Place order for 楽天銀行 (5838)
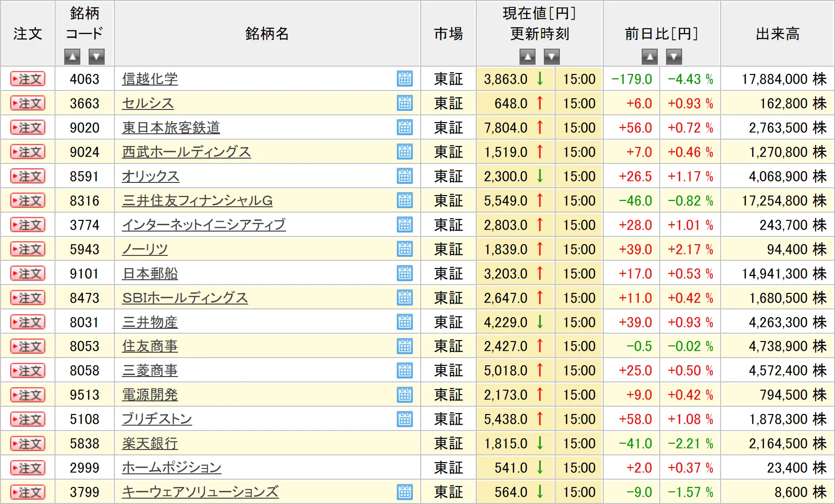 [28, 444]
